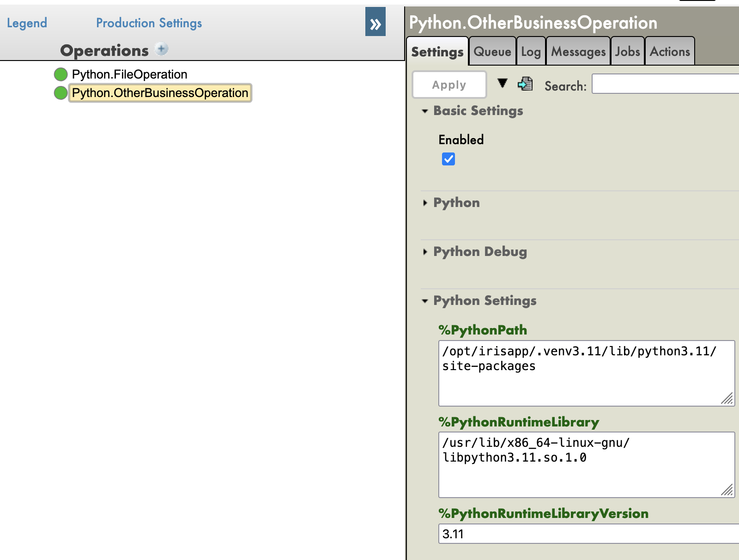This screenshot has width=739, height=560.
Task: Switch to the Settings tab
Action: tap(437, 51)
